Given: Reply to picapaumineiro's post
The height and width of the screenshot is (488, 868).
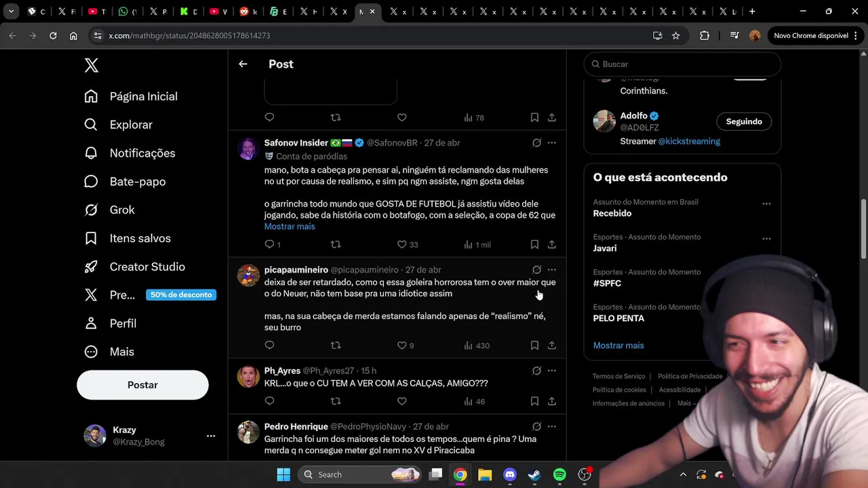Looking at the screenshot, I should pos(269,346).
